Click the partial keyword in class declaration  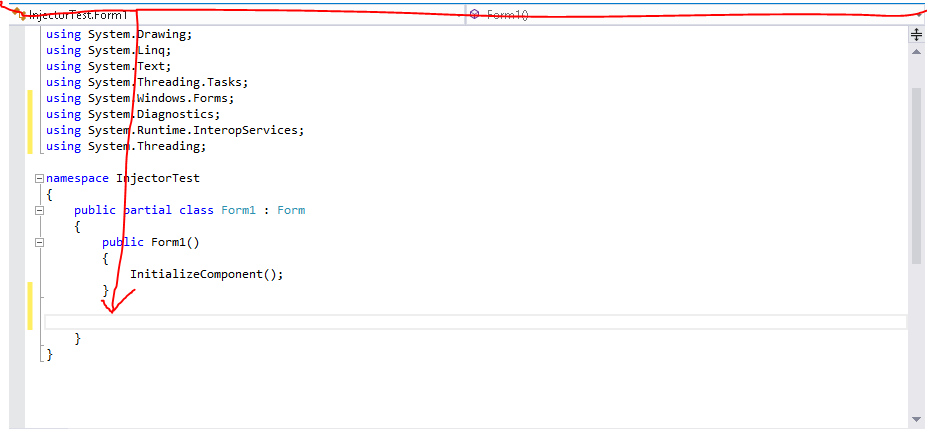(x=147, y=210)
